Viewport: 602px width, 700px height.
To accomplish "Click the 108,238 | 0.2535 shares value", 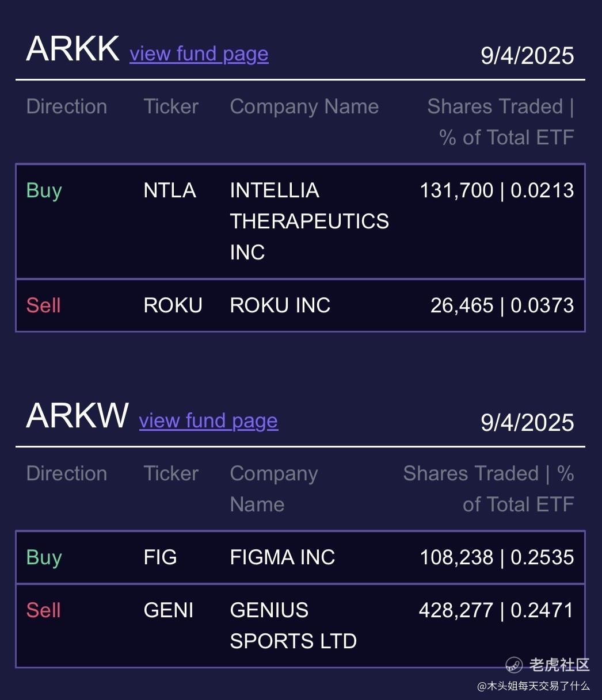I will coord(497,557).
